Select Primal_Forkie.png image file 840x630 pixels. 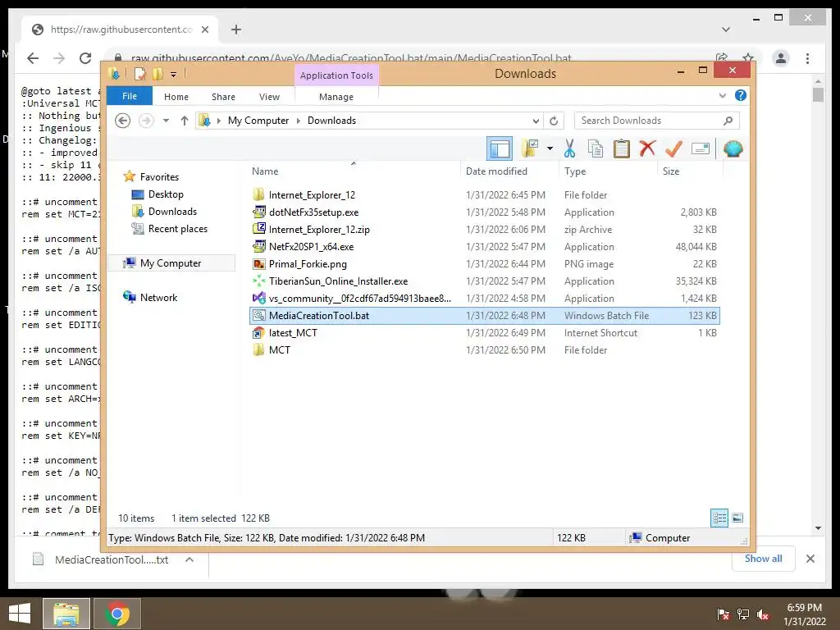(485, 263)
